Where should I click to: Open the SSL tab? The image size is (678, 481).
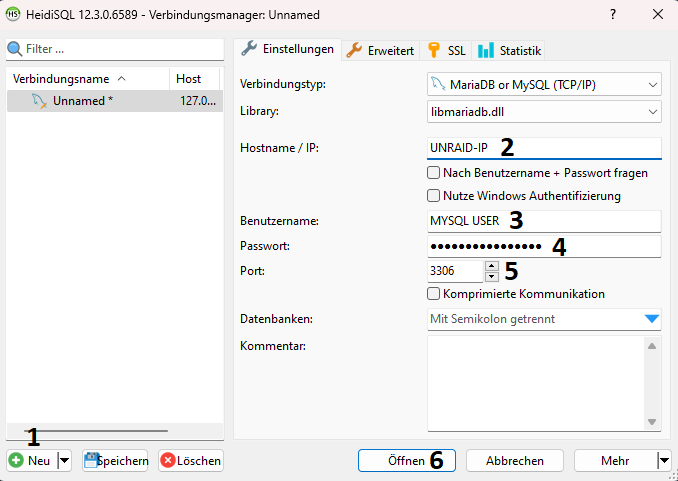tap(446, 51)
